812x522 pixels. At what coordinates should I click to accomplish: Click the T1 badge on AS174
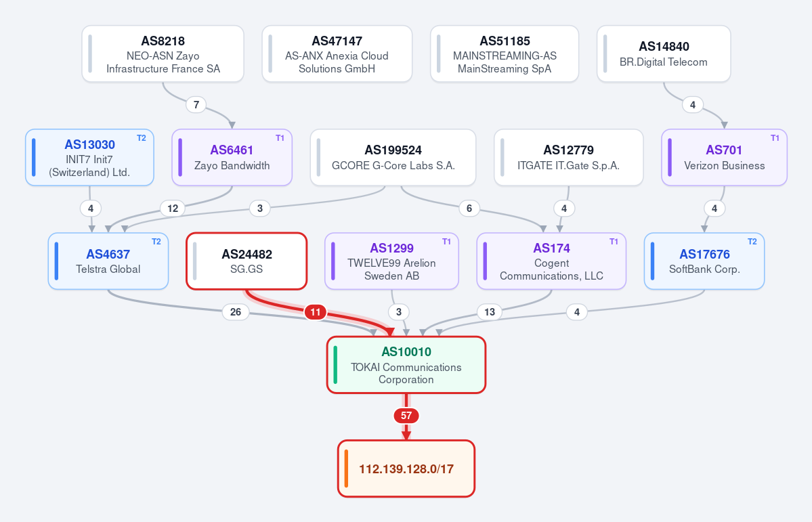[x=614, y=241]
